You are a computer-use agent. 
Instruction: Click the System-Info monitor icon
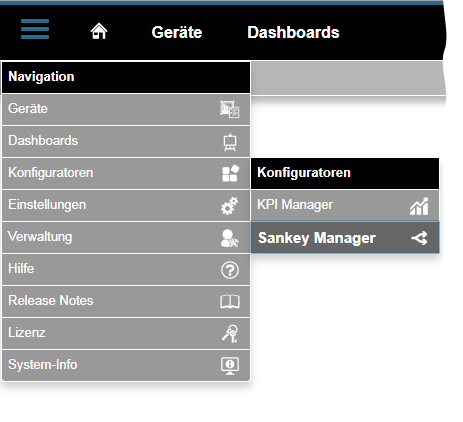[x=230, y=366]
